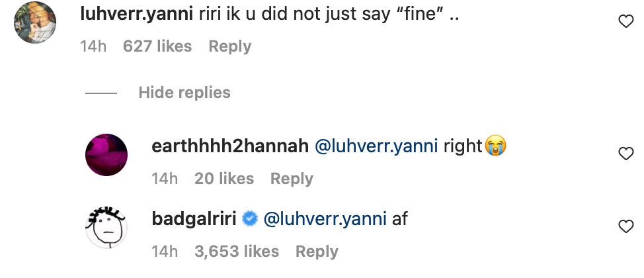Open luhverr.yanni's profile picture
644x278 pixels.
click(x=34, y=23)
